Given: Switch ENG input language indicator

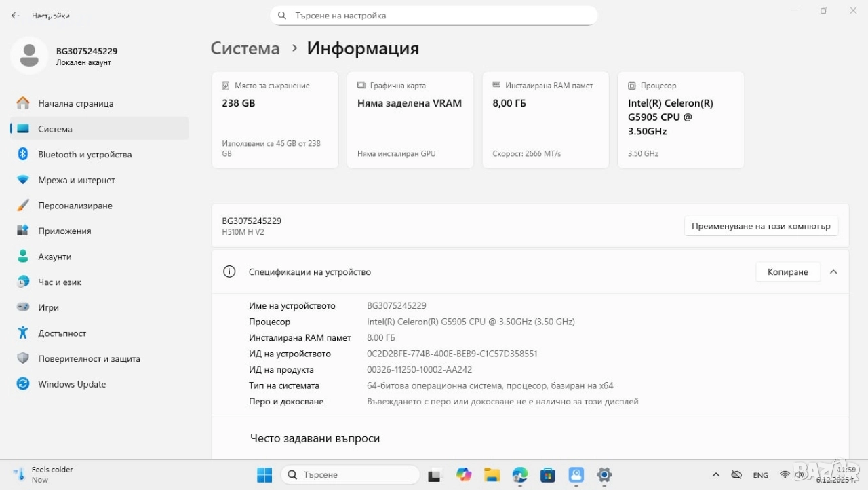Looking at the screenshot, I should pos(760,475).
